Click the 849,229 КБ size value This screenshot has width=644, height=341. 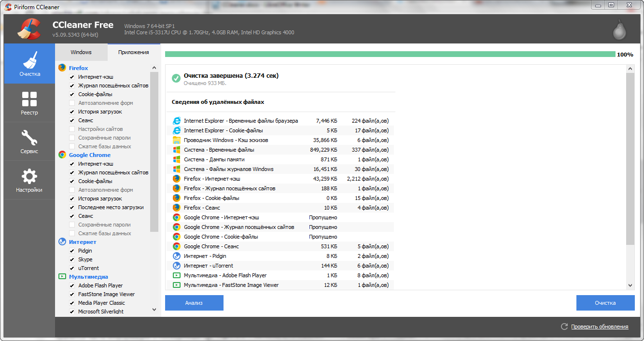(x=323, y=150)
